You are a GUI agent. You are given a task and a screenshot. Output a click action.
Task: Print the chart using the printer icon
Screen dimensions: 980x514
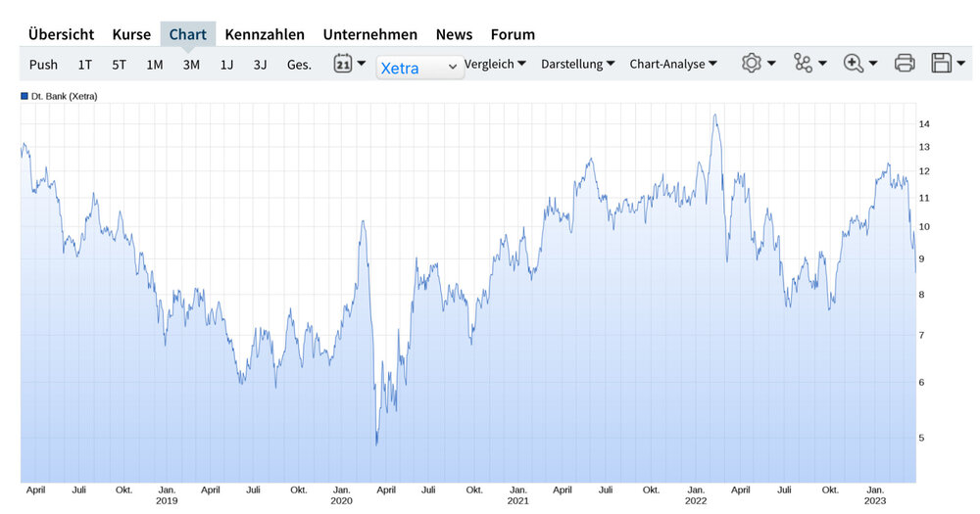[905, 63]
